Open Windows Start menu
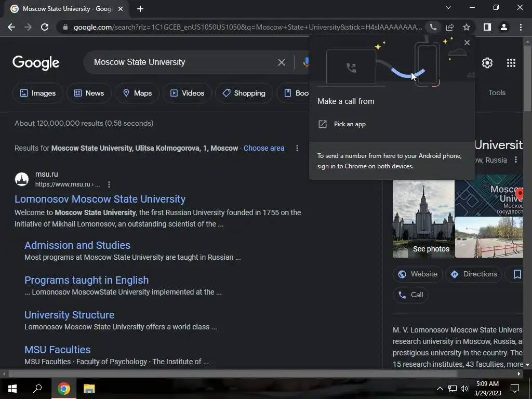Viewport: 532px width, 399px height. coord(12,389)
